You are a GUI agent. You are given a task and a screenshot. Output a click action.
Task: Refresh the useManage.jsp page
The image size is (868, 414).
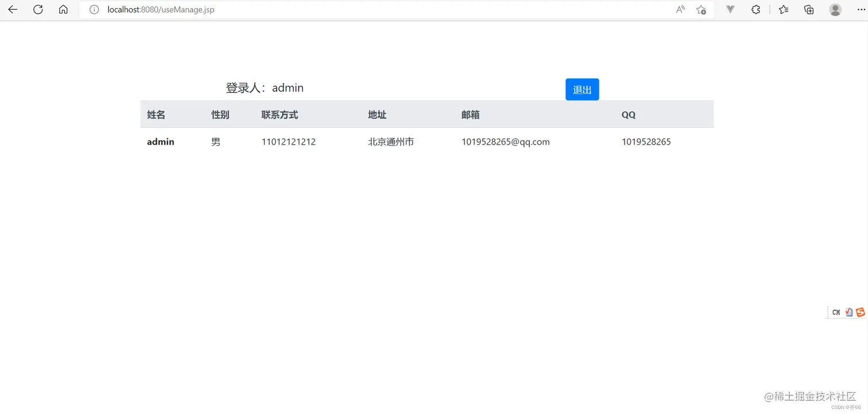(38, 9)
